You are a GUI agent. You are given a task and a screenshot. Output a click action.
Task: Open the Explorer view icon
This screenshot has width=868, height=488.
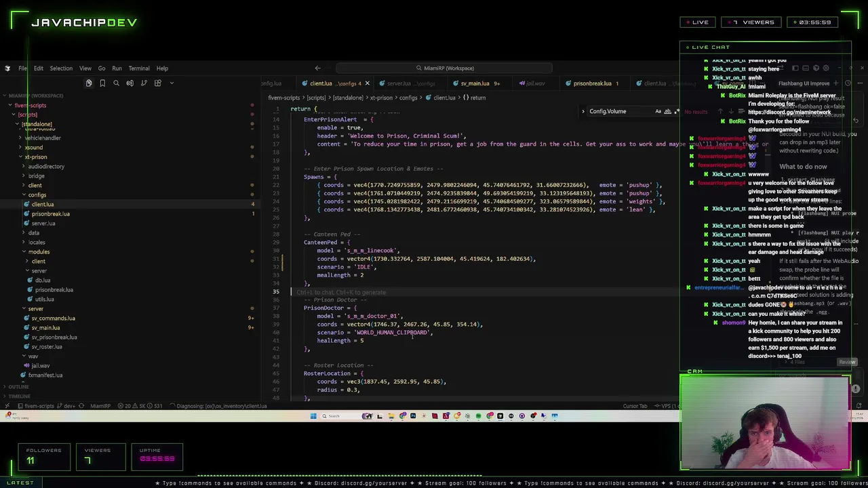88,83
